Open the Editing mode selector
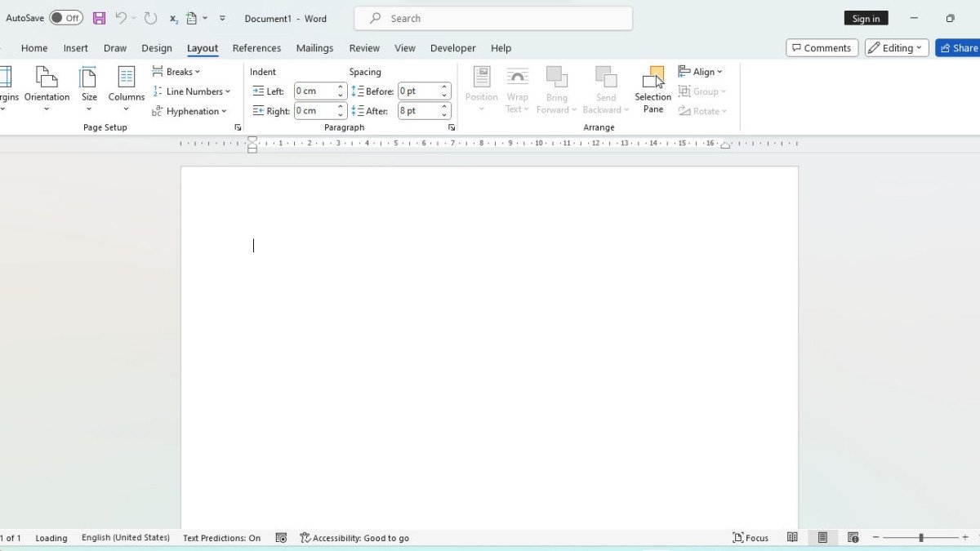The height and width of the screenshot is (551, 980). (896, 47)
